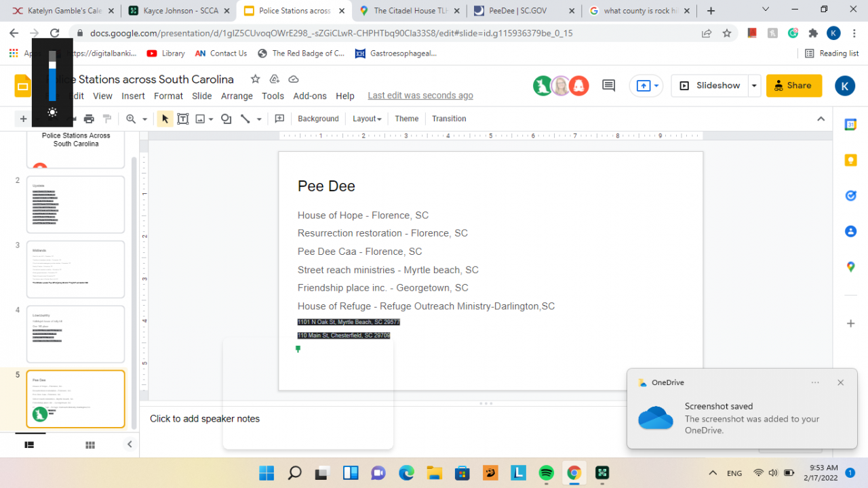Star the presentation title

coord(255,79)
